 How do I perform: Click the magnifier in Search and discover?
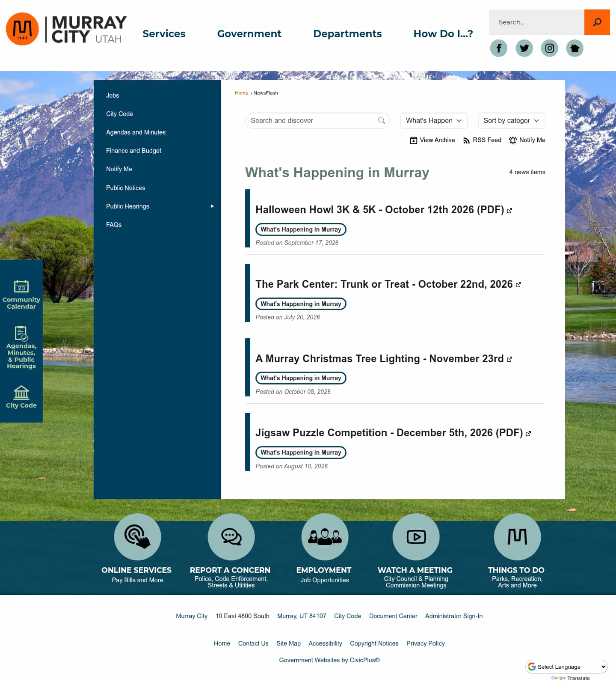tap(382, 121)
